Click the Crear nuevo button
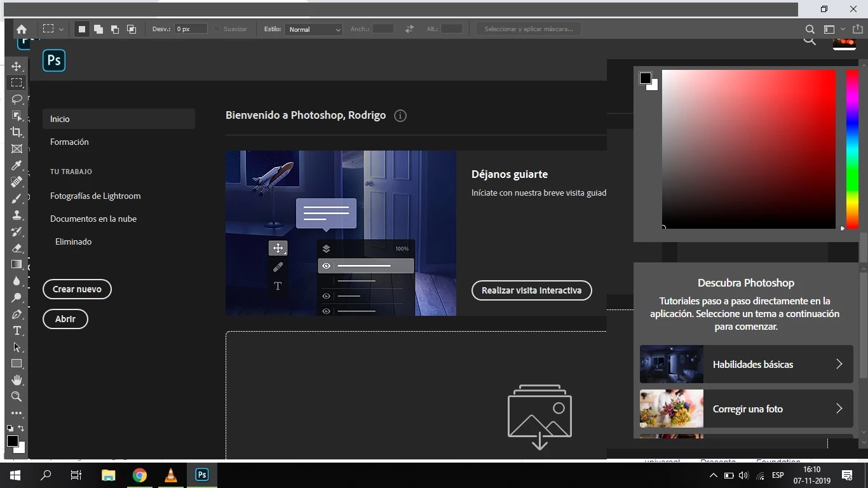The height and width of the screenshot is (488, 868). point(77,289)
